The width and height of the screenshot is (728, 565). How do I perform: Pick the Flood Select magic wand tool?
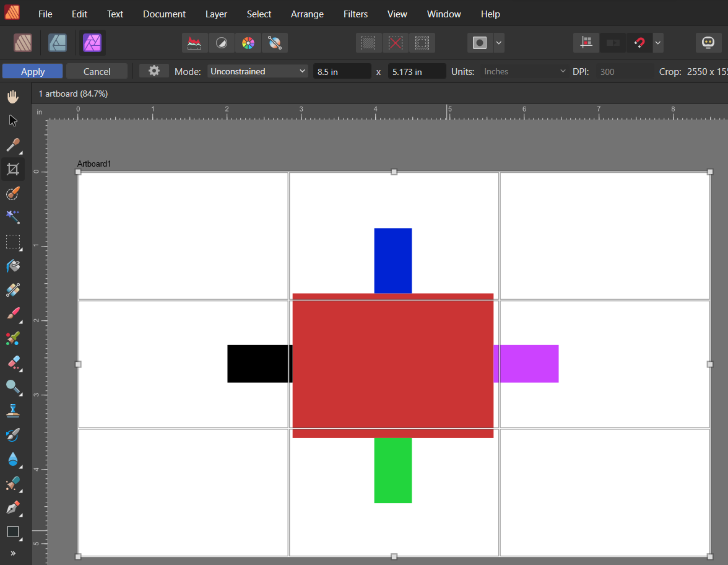[13, 217]
